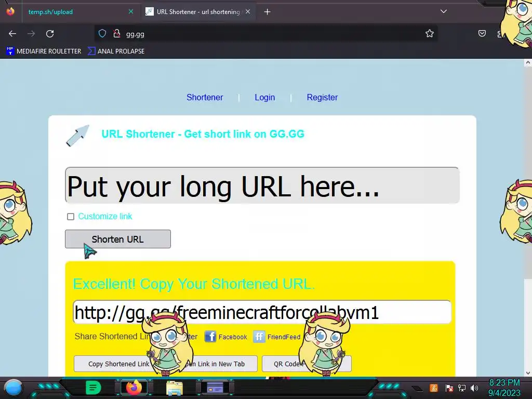Open the volume speaker tray icon
532x399 pixels.
474,388
